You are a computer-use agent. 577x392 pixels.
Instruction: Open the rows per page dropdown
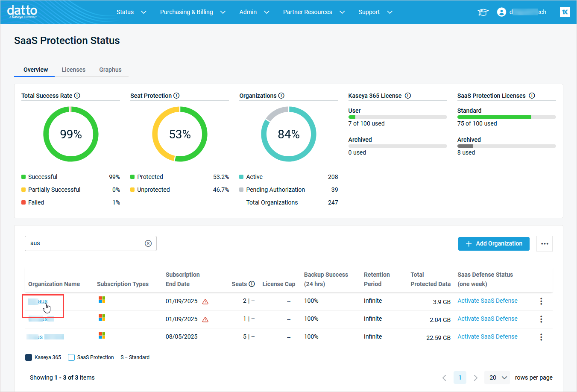click(x=497, y=377)
